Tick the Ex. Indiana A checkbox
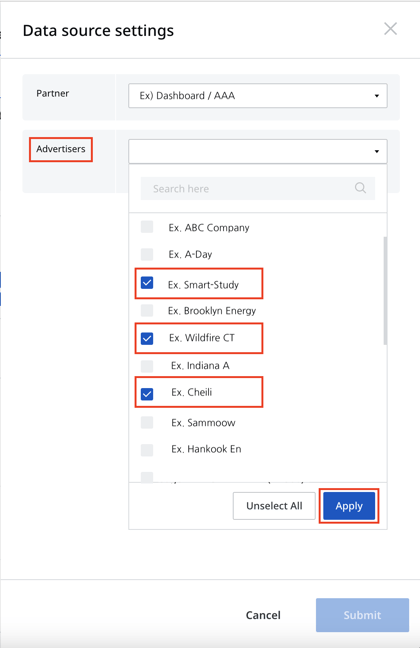Viewport: 420px width, 648px height. coord(147,366)
